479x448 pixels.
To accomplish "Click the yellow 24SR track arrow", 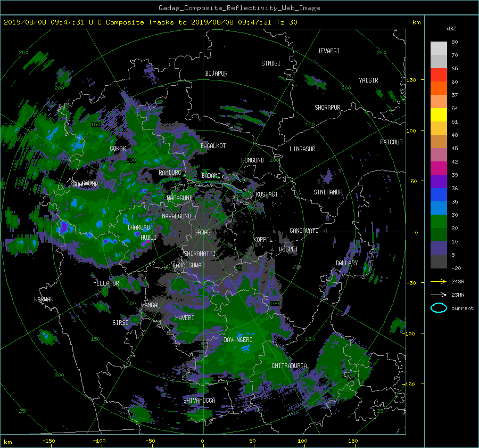I will click(439, 281).
